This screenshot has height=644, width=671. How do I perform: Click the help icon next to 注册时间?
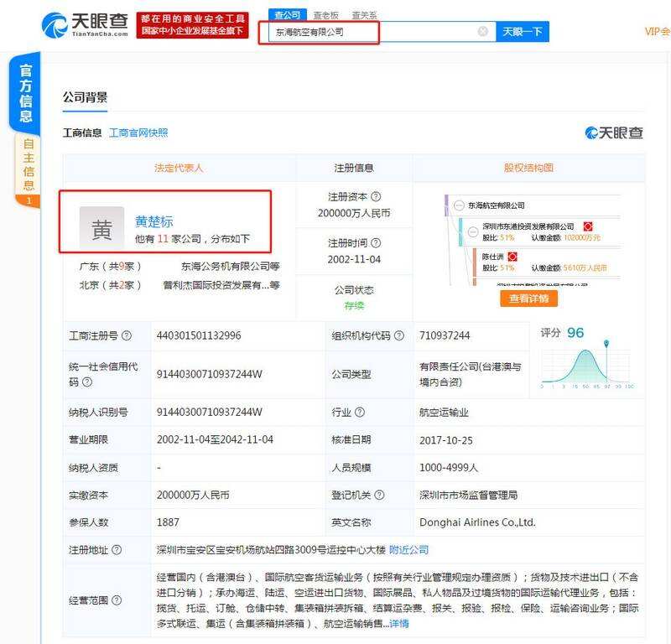pyautogui.click(x=376, y=242)
